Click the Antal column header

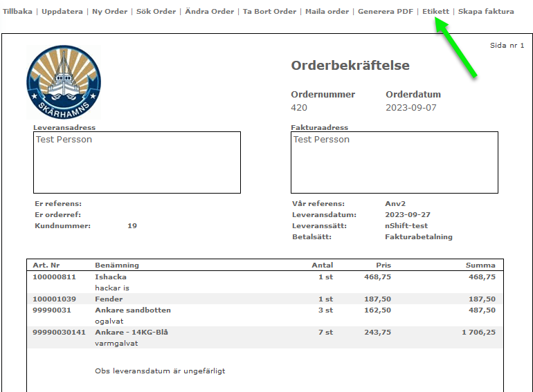click(323, 265)
